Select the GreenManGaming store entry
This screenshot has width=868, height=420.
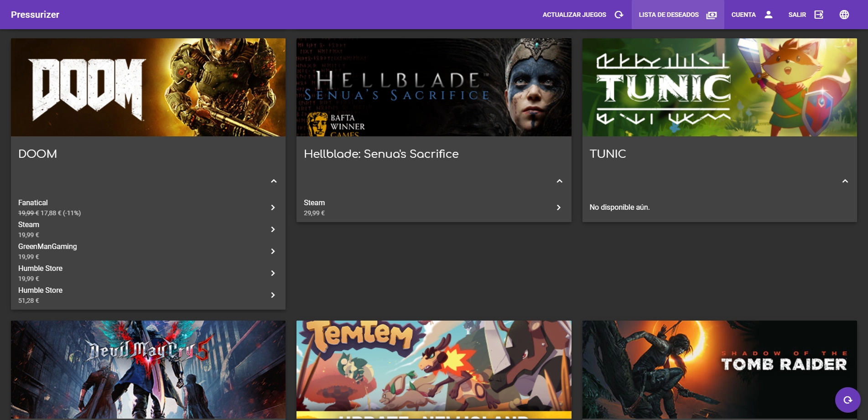tap(148, 251)
